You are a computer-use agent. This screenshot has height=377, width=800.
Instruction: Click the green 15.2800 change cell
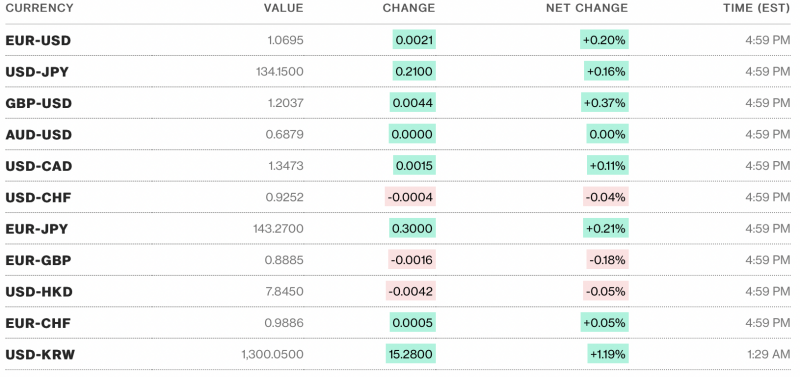411,354
